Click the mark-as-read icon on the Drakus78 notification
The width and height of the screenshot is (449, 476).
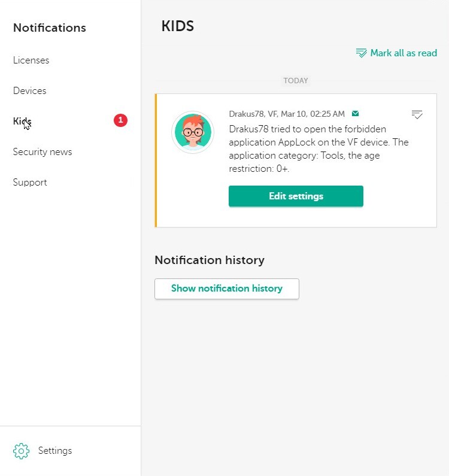point(417,114)
